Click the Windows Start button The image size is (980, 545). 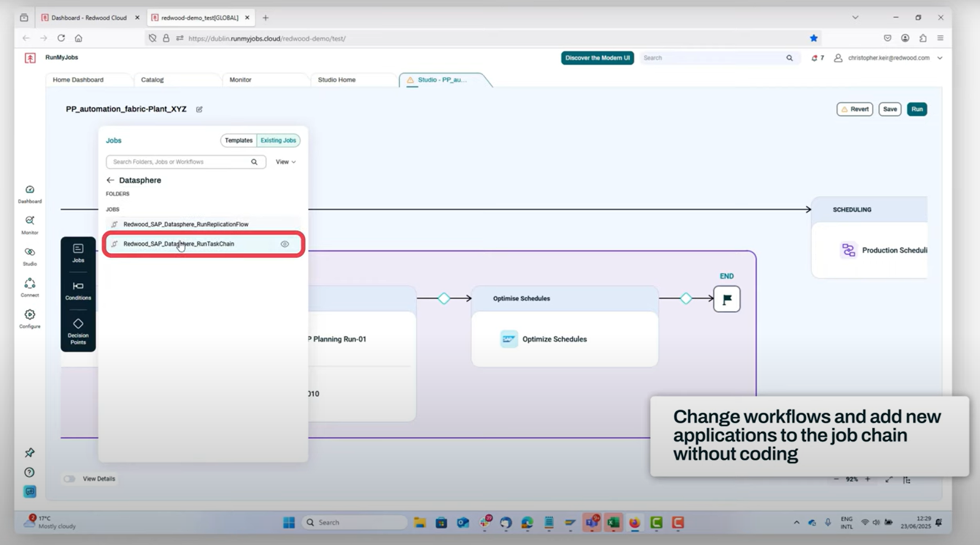[289, 522]
